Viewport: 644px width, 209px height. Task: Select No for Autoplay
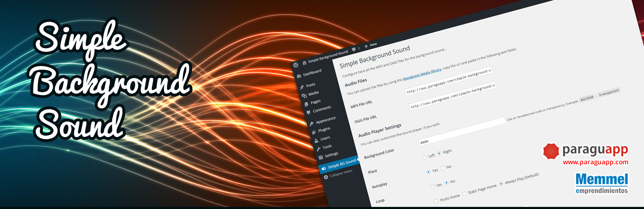tap(443, 168)
